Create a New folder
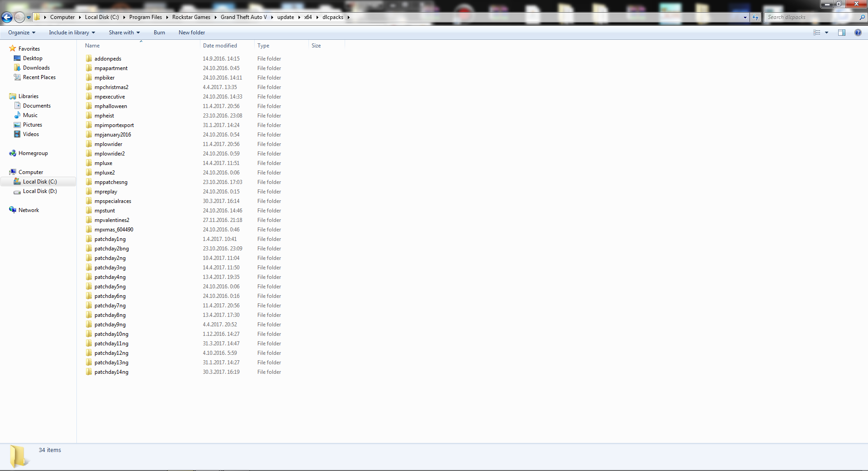Viewport: 868px width, 471px height. point(192,33)
